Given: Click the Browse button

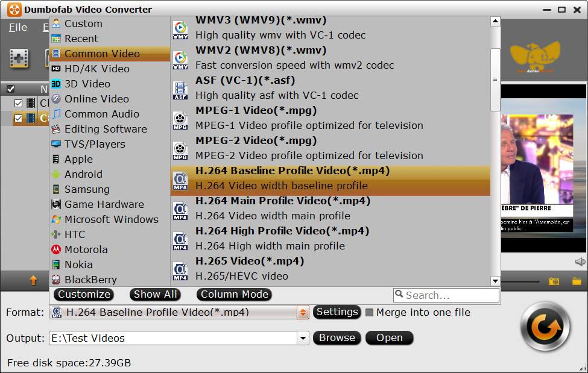Looking at the screenshot, I should coord(337,338).
